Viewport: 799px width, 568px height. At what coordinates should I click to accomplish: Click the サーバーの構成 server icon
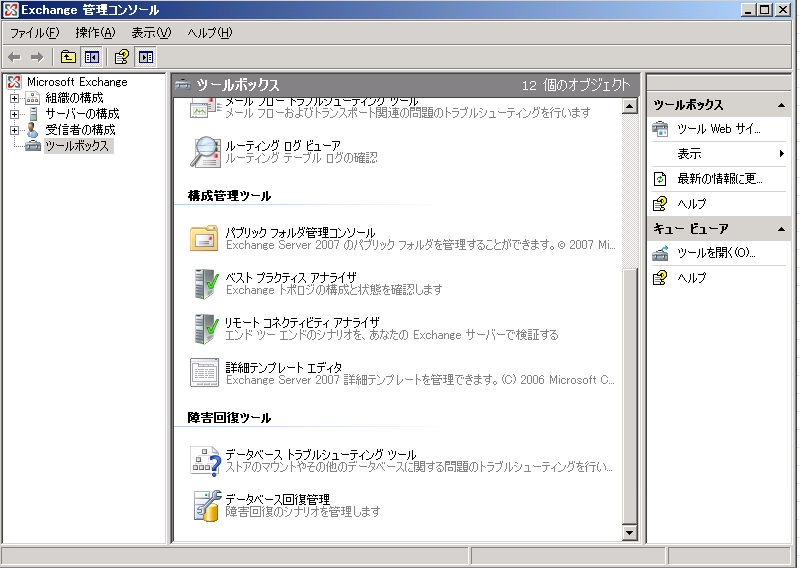click(34, 114)
